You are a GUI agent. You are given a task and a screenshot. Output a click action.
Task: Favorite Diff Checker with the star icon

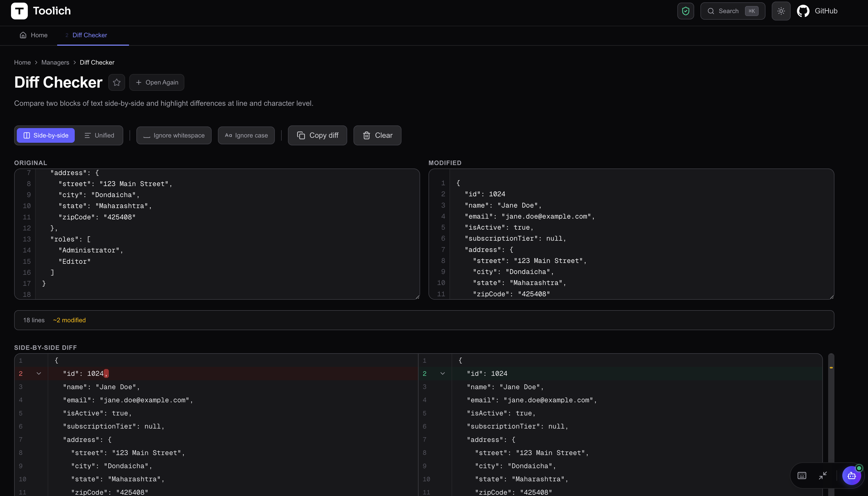click(x=116, y=82)
